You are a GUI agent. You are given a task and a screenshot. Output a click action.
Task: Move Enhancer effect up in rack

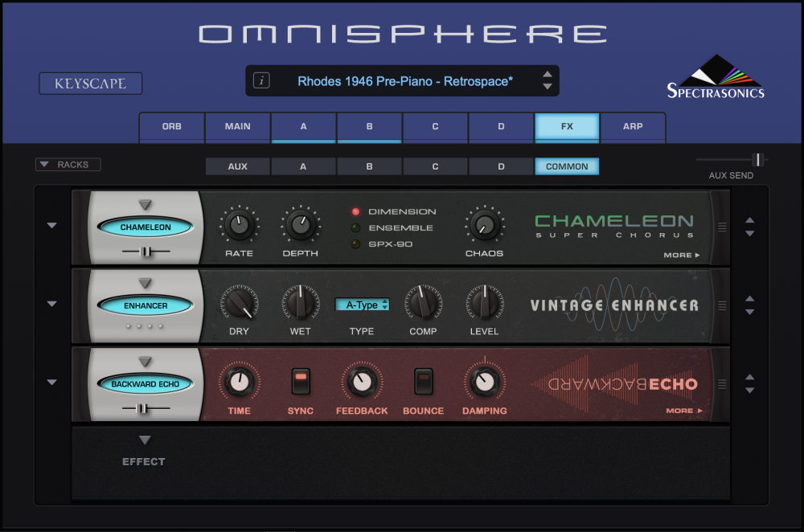tap(749, 299)
